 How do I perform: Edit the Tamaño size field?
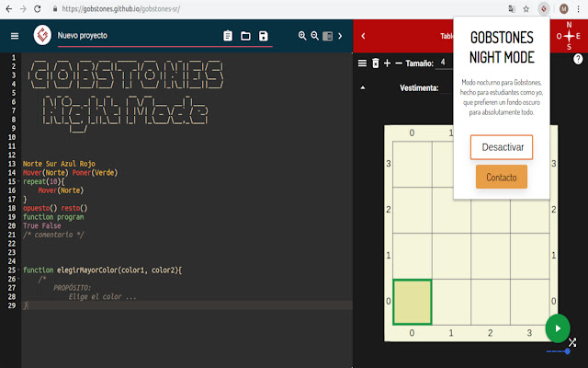click(x=445, y=63)
